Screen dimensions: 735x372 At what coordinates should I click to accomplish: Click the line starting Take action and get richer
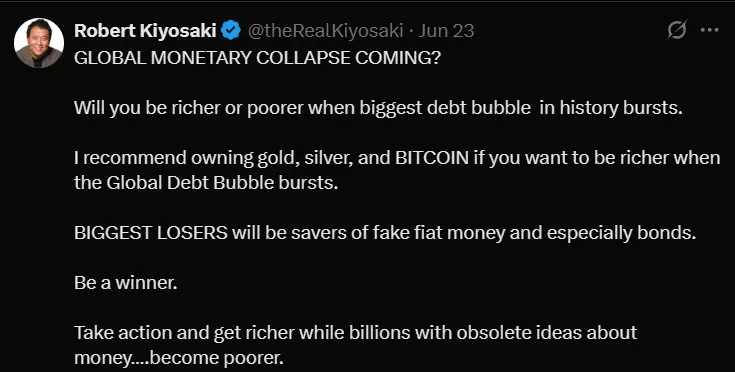(x=355, y=333)
